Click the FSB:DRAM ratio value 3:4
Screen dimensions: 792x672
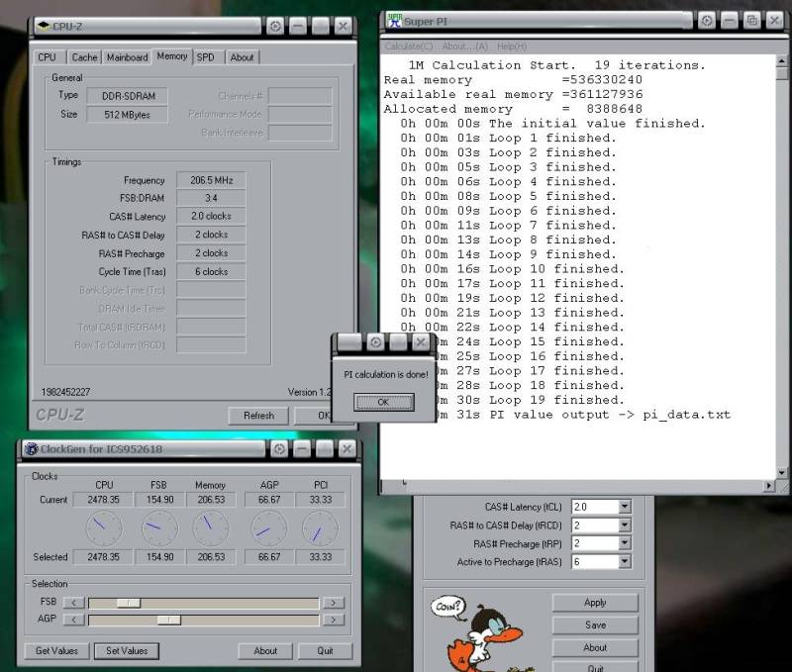[x=211, y=198]
